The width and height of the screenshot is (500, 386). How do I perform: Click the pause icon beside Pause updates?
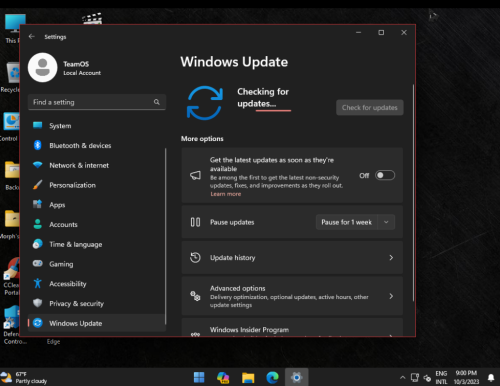click(195, 222)
